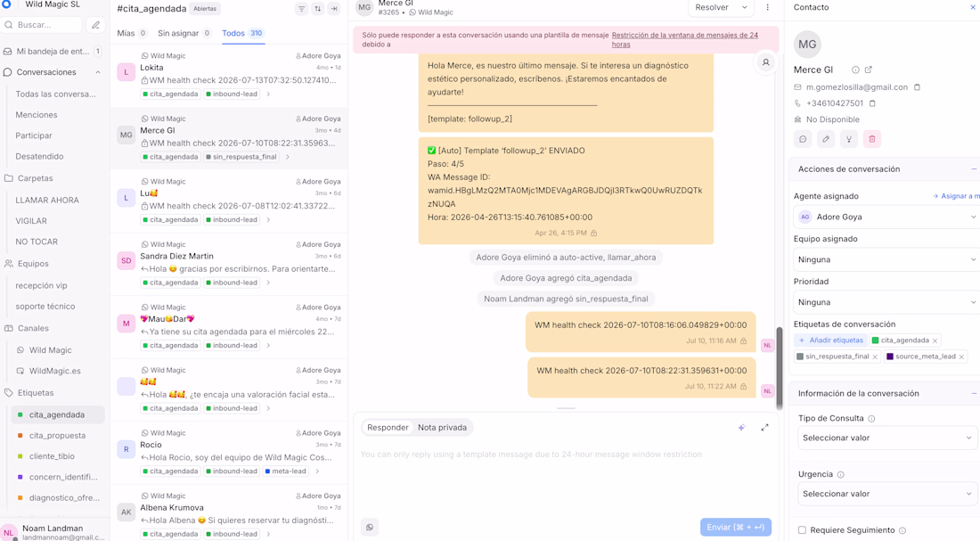Collapse Información de la conversación section
The image size is (980, 541).
coord(974,393)
